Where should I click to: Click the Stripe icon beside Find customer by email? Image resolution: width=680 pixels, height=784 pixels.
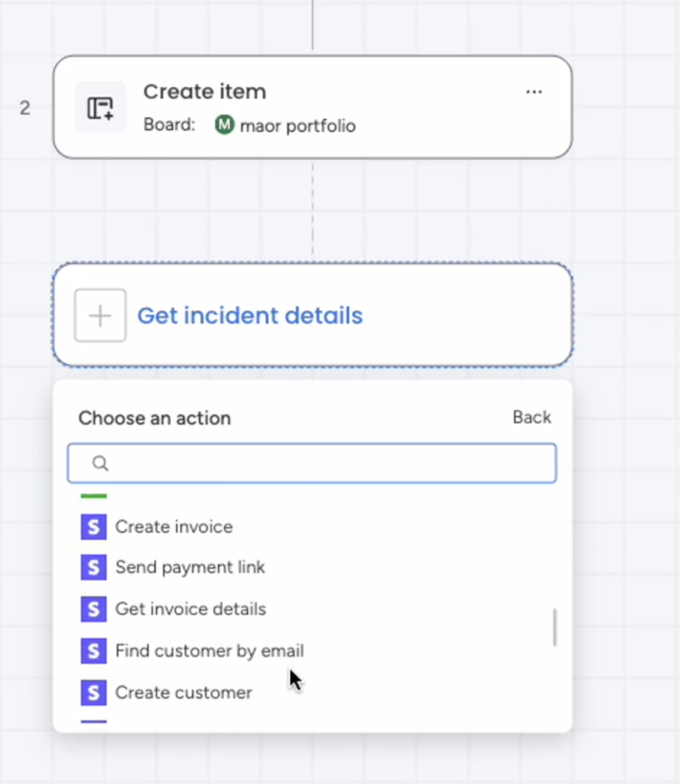pos(93,651)
